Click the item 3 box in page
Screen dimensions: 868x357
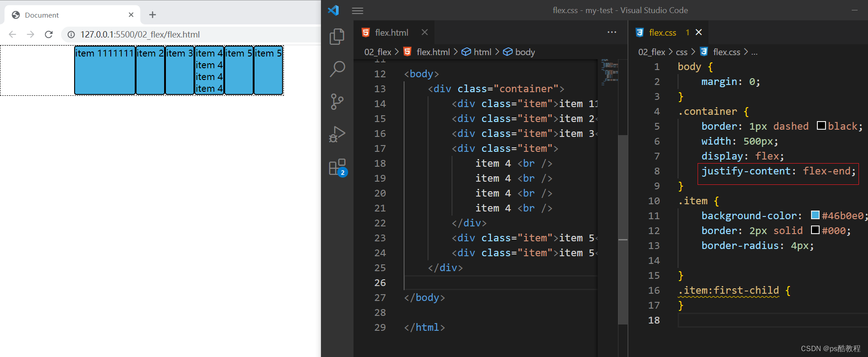coord(180,70)
